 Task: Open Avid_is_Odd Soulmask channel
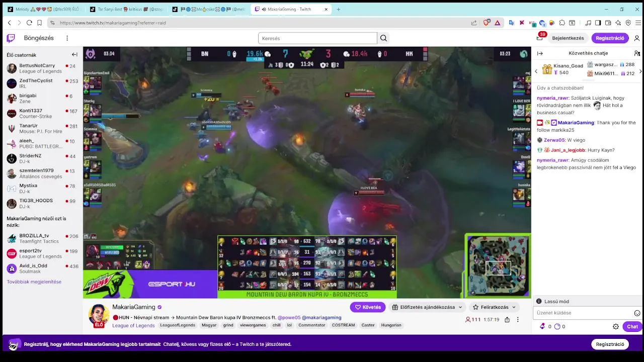tap(42, 268)
